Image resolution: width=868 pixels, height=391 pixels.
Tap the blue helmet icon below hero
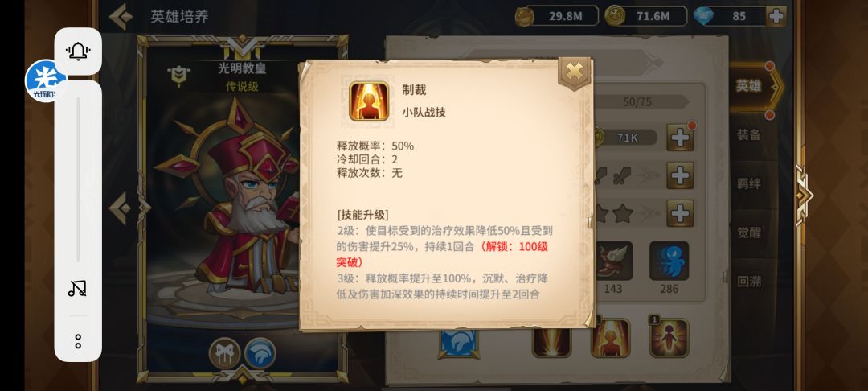point(260,353)
